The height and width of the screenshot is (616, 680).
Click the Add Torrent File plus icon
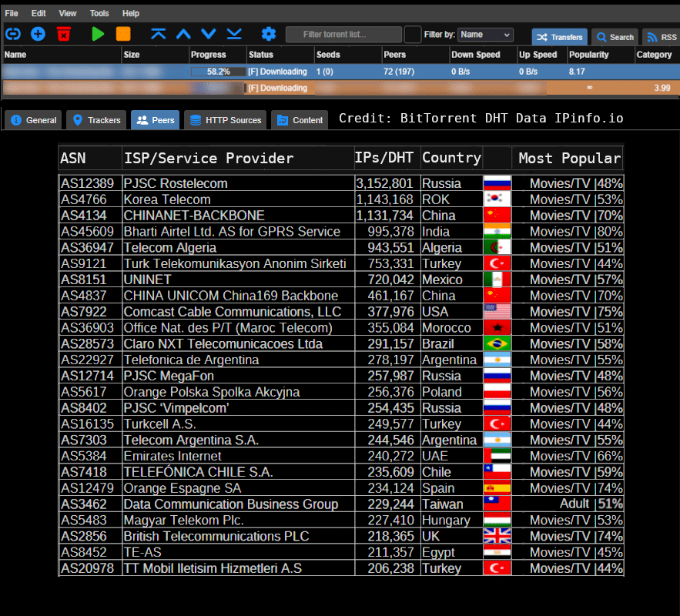[38, 34]
